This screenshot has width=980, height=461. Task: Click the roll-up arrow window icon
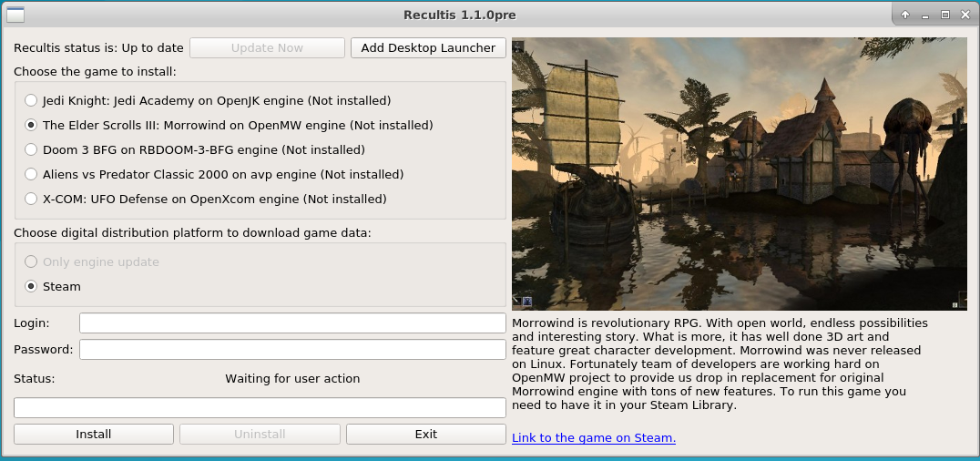pos(904,15)
